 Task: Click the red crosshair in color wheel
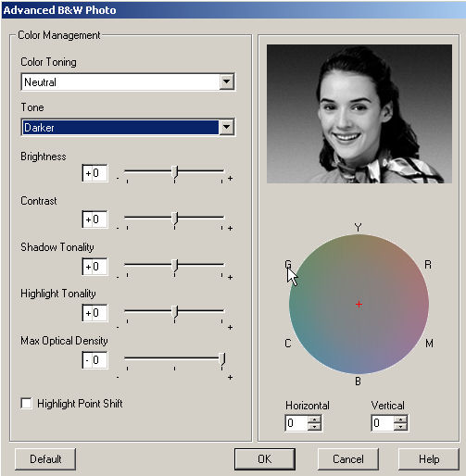(x=359, y=305)
